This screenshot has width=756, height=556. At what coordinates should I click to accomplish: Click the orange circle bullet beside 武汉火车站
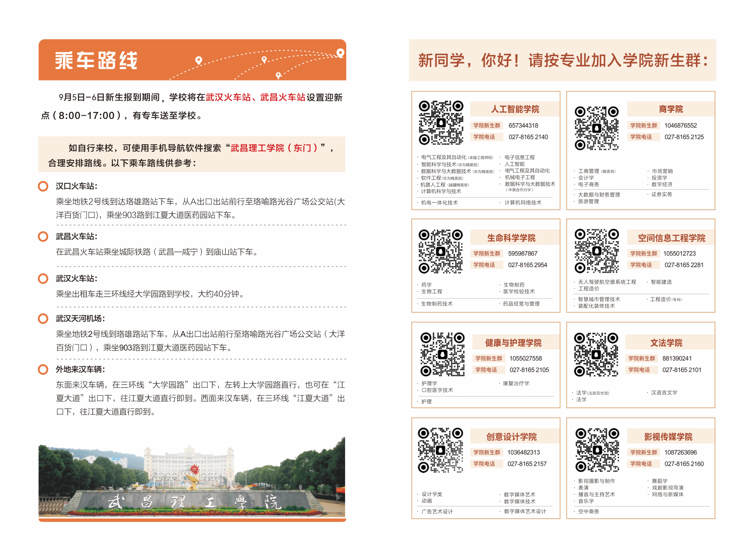pyautogui.click(x=43, y=279)
